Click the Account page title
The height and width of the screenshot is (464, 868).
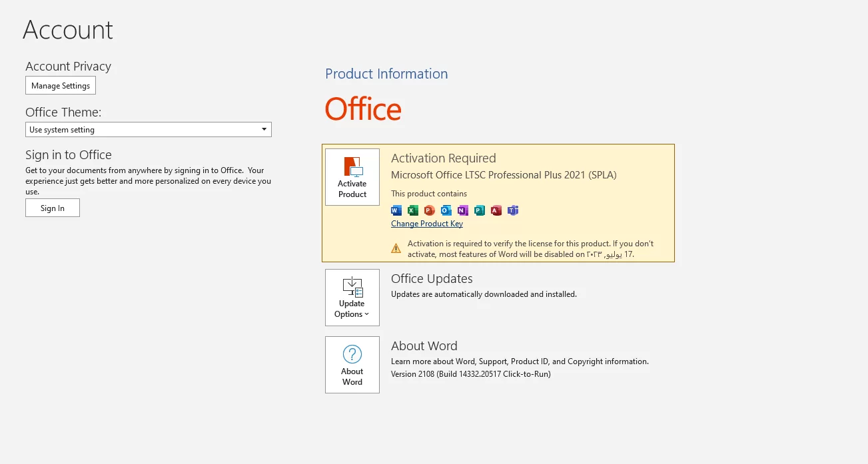(x=68, y=30)
